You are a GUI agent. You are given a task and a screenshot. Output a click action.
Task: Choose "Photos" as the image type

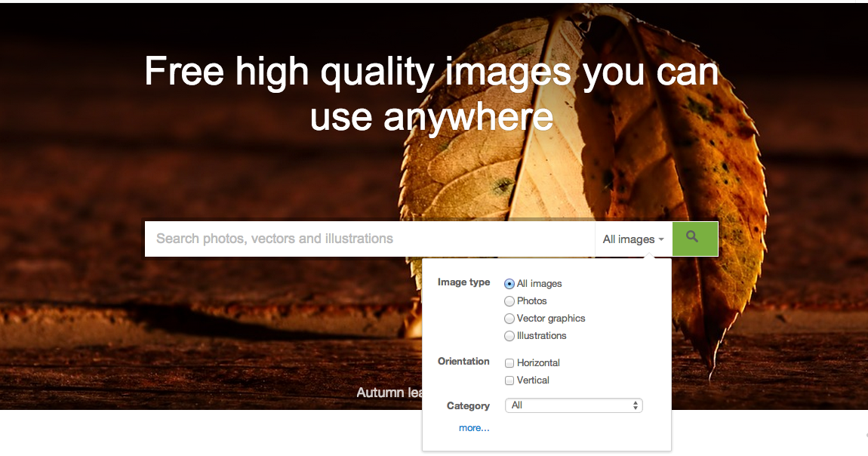[509, 300]
